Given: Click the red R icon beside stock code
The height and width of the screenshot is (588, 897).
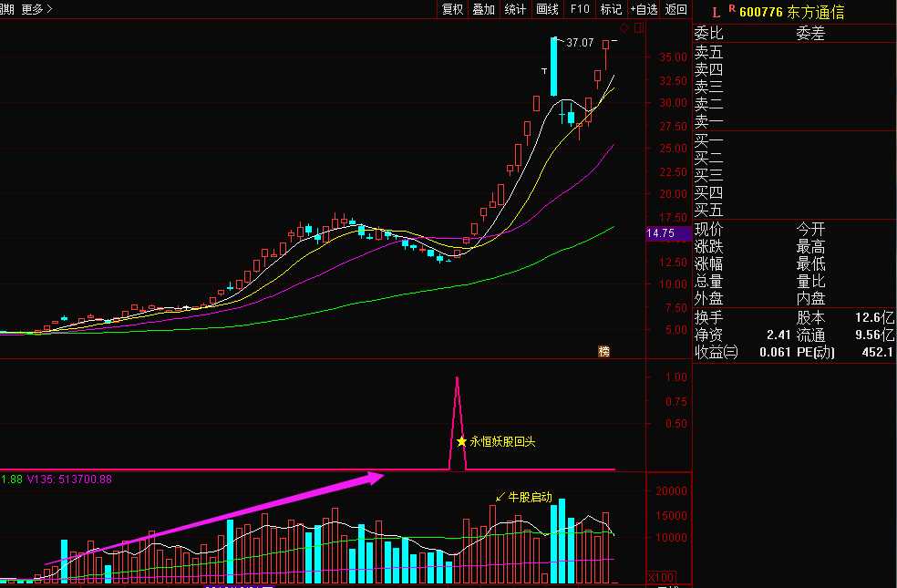Looking at the screenshot, I should pos(732,9).
